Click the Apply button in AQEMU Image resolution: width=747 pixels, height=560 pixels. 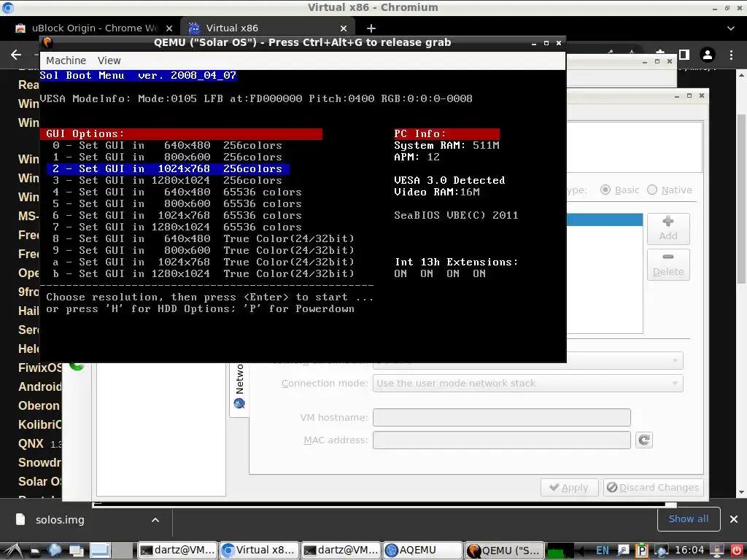click(569, 488)
